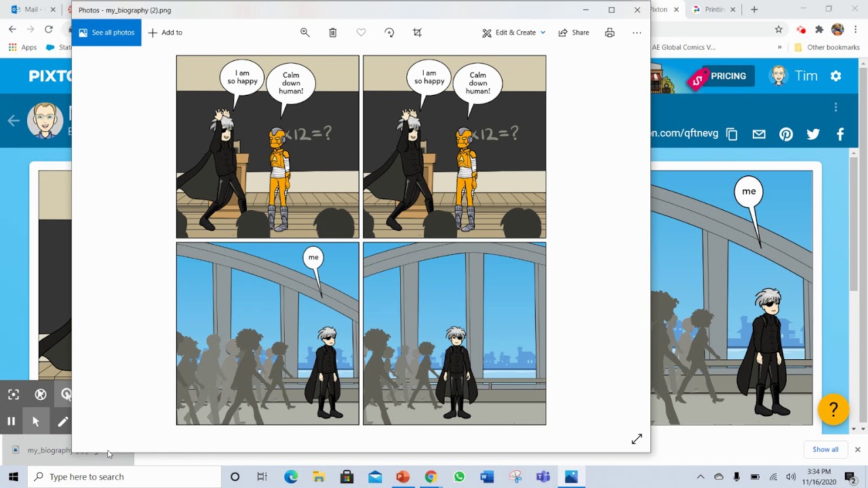The image size is (868, 488).
Task: Close the Pixton tab in Chrome
Action: 676,9
